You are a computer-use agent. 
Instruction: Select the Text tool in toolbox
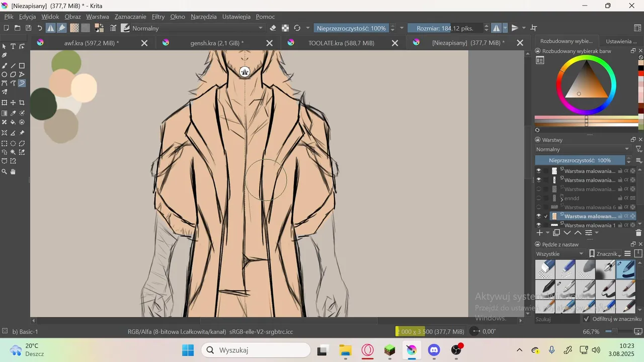click(13, 46)
